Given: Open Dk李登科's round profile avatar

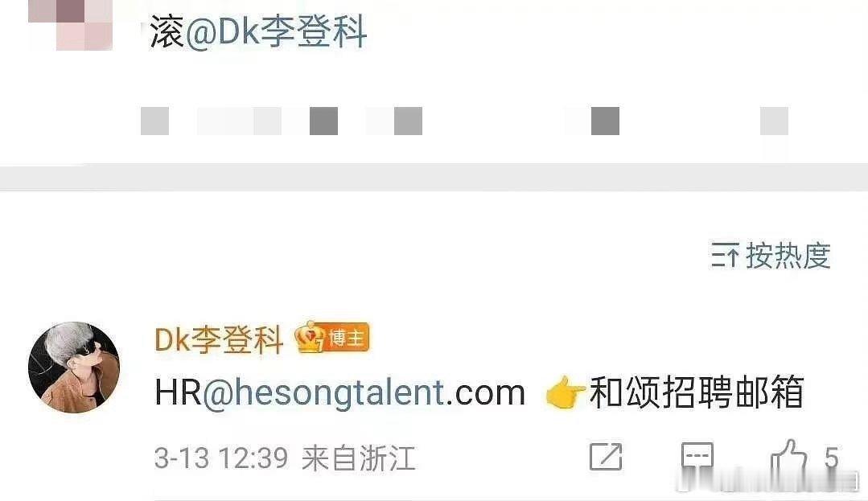Looking at the screenshot, I should point(74,367).
